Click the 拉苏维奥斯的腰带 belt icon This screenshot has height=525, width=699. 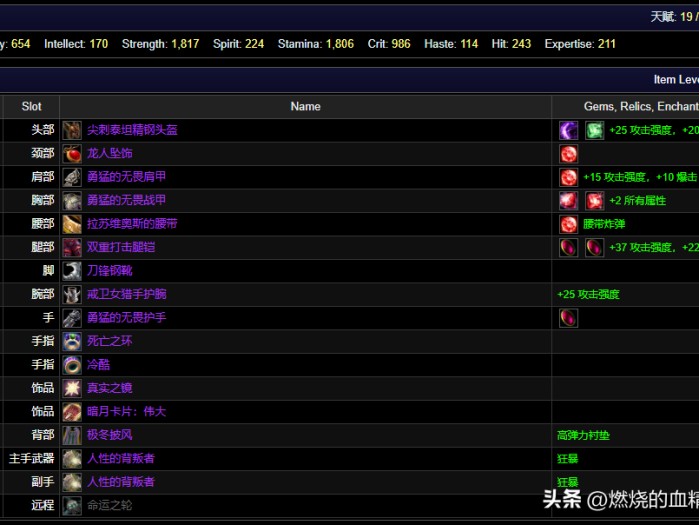(72, 224)
